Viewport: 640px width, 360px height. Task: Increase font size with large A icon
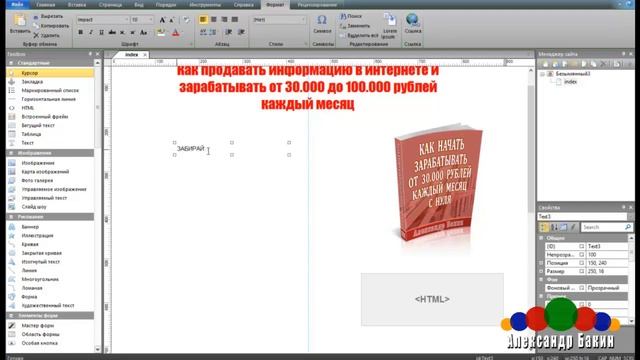pyautogui.click(x=162, y=20)
